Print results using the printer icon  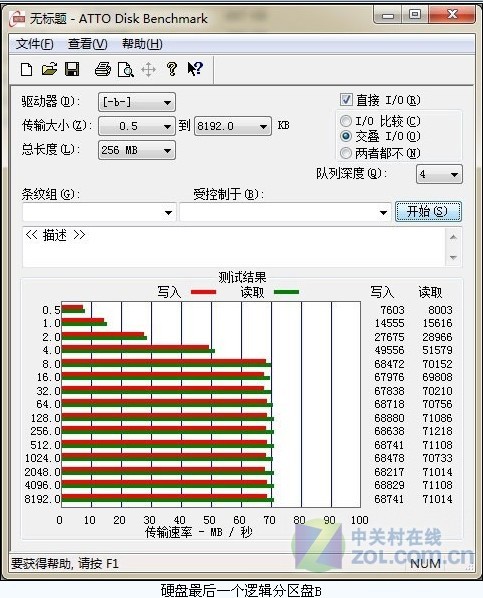pos(103,69)
